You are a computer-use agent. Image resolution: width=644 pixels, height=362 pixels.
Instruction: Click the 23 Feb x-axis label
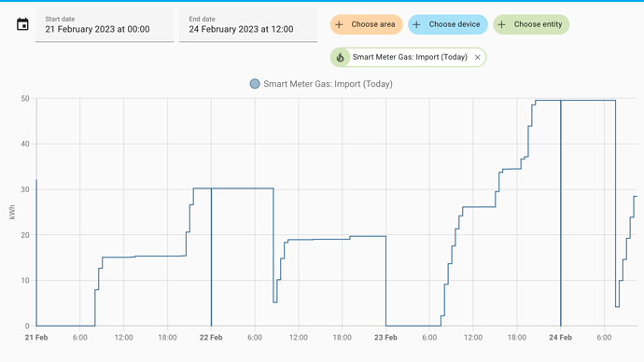coord(385,338)
